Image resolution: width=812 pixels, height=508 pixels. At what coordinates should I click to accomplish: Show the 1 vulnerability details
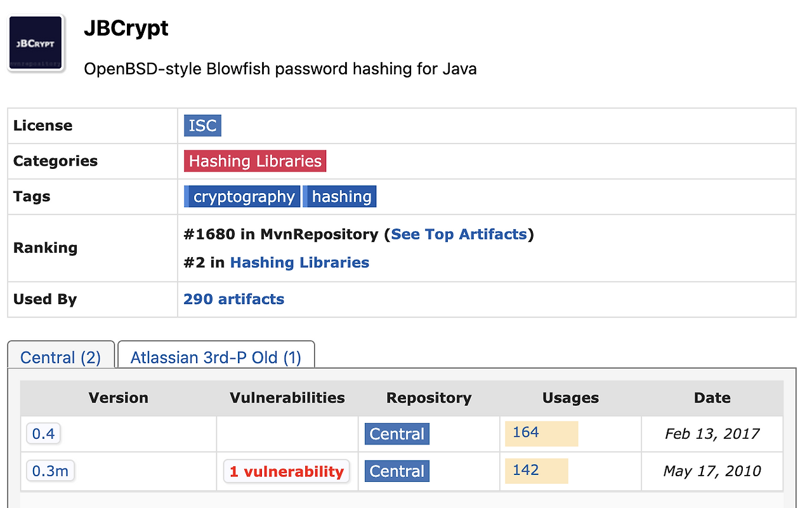coord(286,472)
